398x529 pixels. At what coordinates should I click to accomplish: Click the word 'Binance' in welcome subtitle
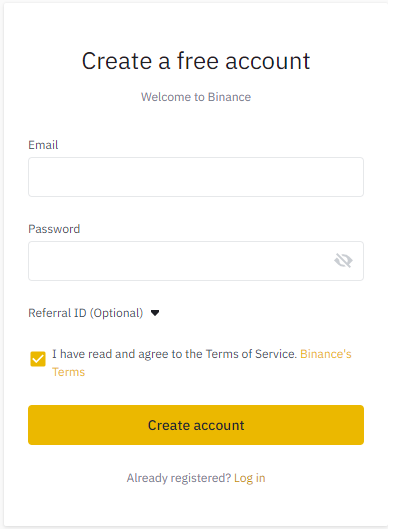(x=229, y=97)
